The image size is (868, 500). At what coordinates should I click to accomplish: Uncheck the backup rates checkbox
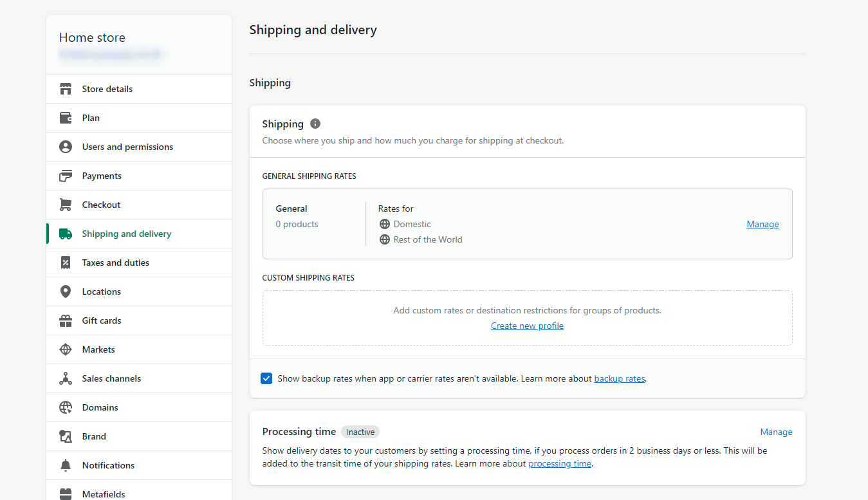(266, 378)
